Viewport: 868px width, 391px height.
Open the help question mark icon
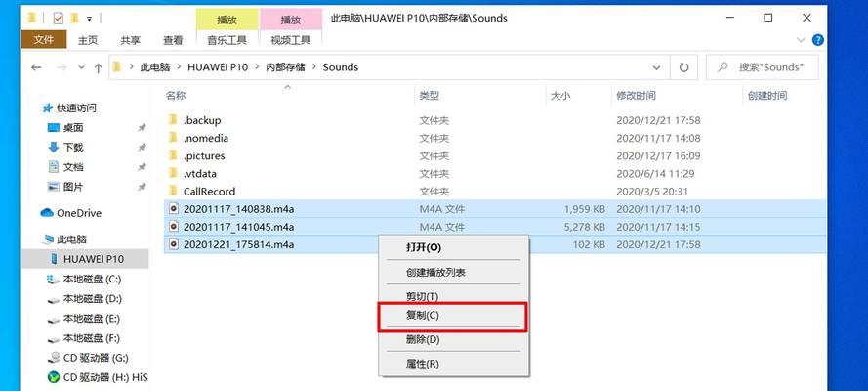pos(817,40)
